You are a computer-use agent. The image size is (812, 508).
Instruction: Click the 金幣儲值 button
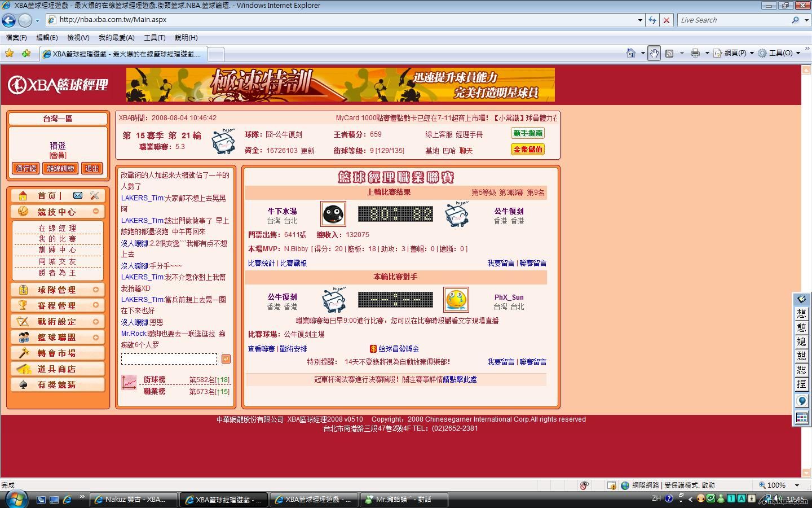pyautogui.click(x=528, y=150)
